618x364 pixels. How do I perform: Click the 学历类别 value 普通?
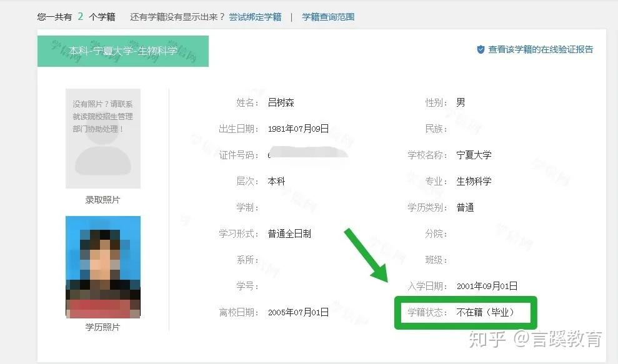pyautogui.click(x=465, y=208)
